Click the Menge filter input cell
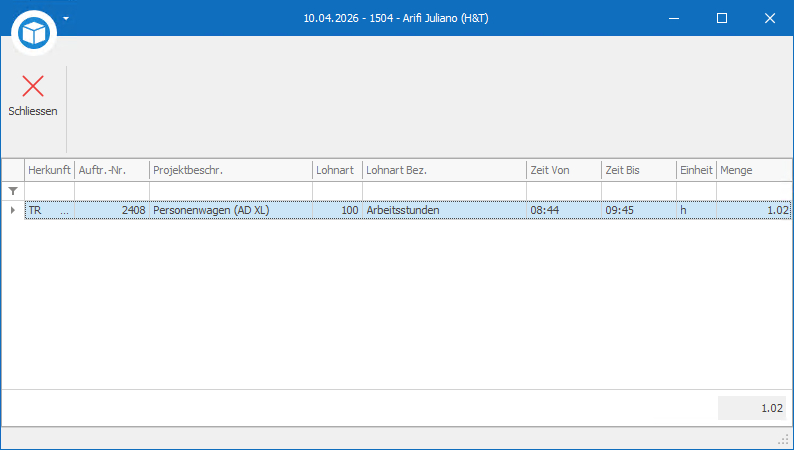This screenshot has width=794, height=450. pos(755,191)
